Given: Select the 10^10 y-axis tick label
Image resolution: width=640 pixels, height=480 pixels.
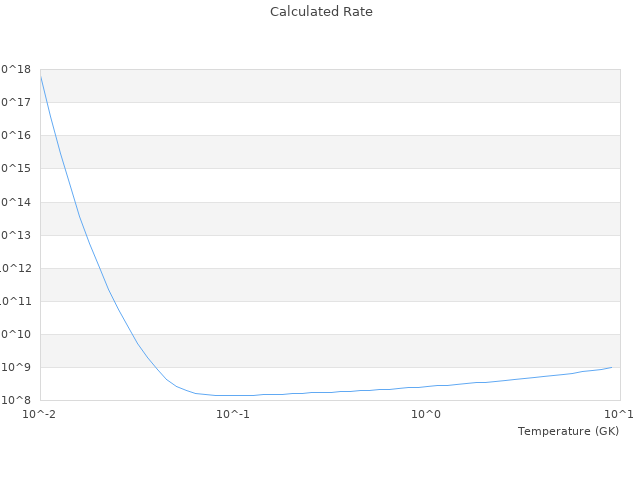Looking at the screenshot, I should [16, 334].
